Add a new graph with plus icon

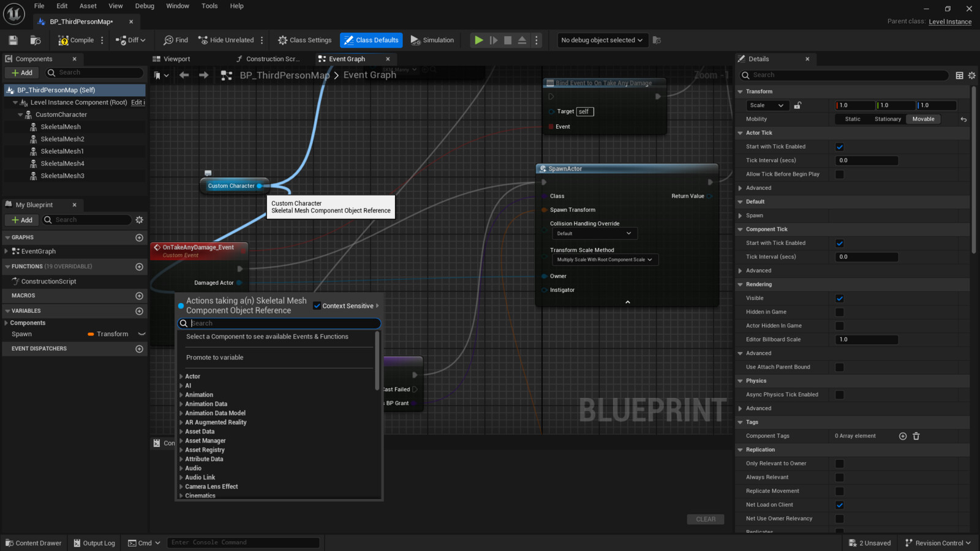(139, 238)
